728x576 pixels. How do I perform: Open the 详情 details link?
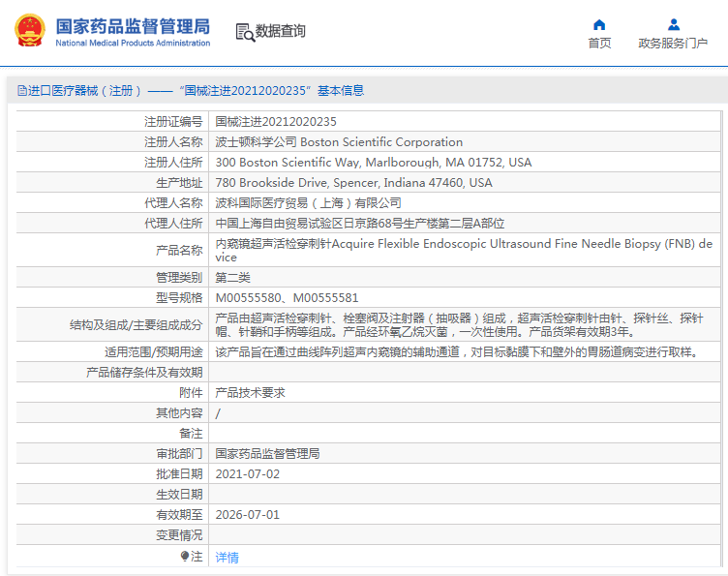pyautogui.click(x=227, y=557)
